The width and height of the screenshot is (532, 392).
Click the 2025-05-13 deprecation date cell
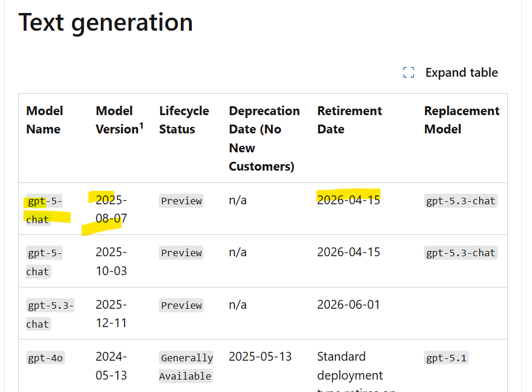tap(260, 357)
